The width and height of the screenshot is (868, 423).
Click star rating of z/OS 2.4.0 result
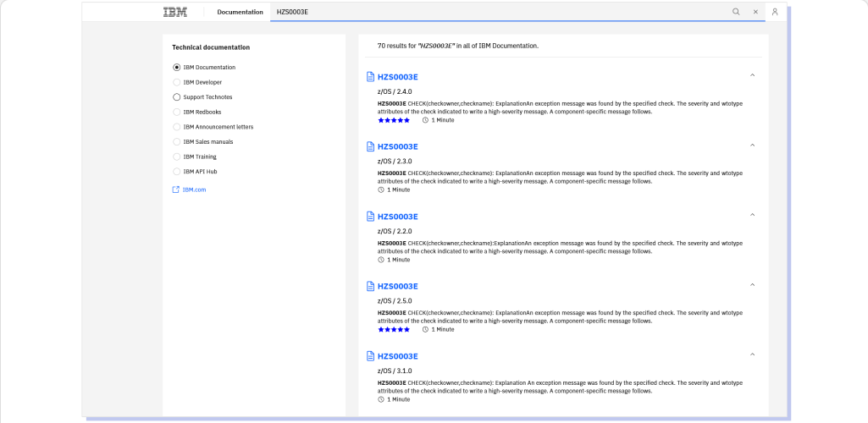(394, 120)
